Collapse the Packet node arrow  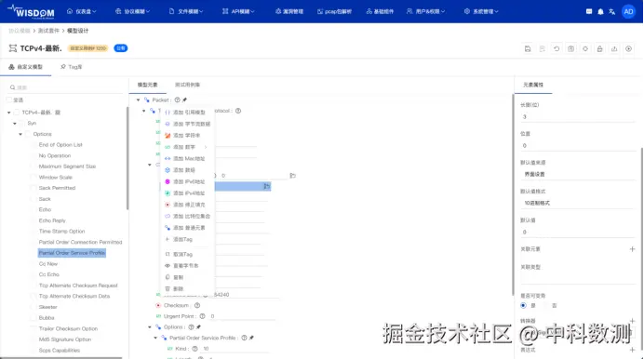pyautogui.click(x=139, y=100)
